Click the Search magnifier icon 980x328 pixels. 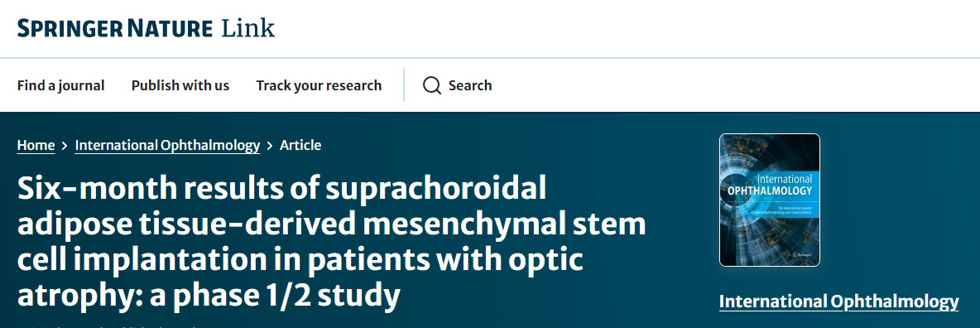[432, 86]
